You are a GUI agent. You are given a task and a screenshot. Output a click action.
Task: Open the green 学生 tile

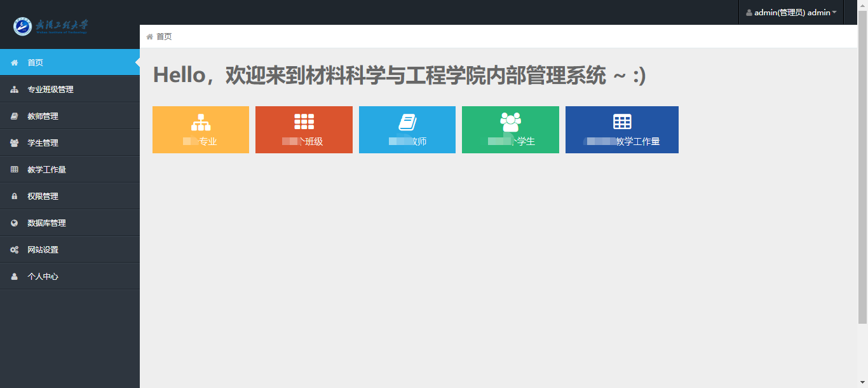510,130
